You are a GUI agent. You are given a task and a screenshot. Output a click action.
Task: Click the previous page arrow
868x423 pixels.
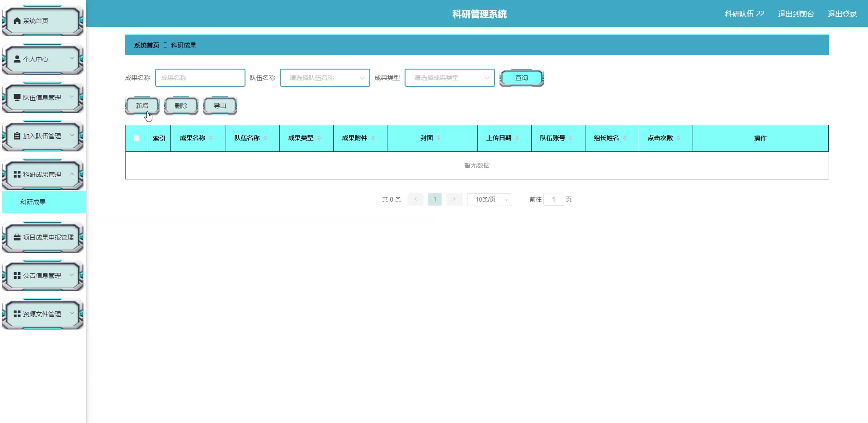(x=415, y=199)
